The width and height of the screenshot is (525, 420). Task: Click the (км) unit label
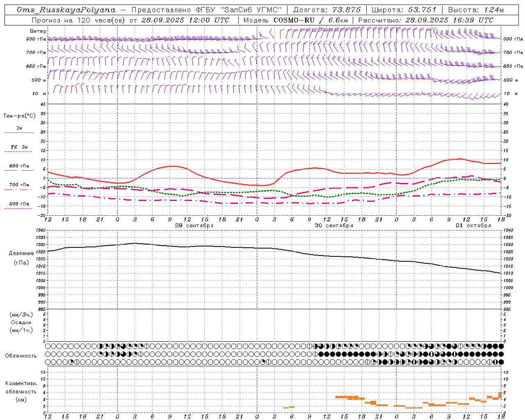pyautogui.click(x=21, y=399)
